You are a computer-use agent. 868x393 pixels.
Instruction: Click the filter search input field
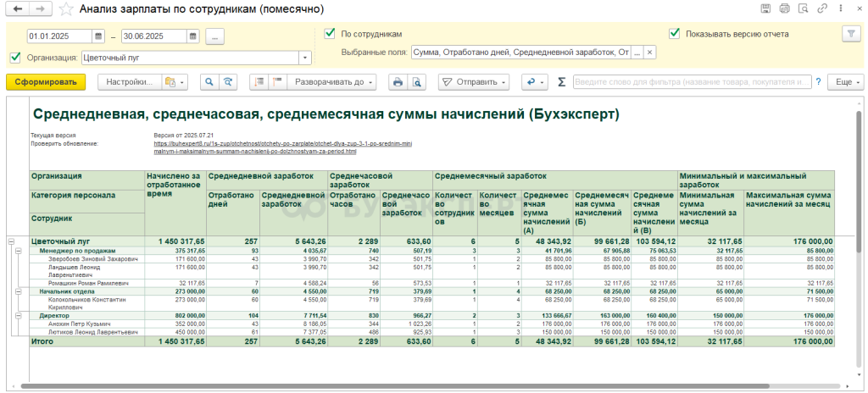[692, 82]
